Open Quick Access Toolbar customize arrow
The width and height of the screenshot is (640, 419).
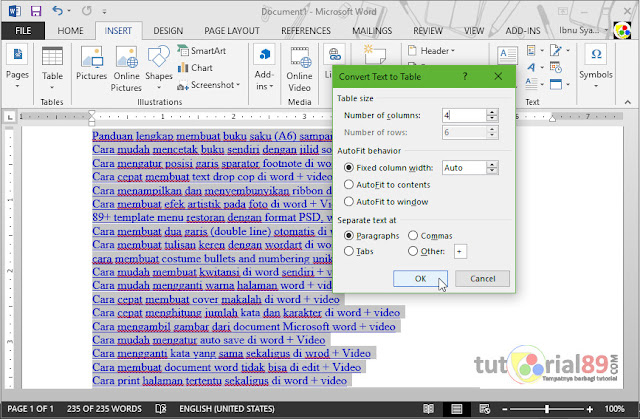(x=104, y=12)
